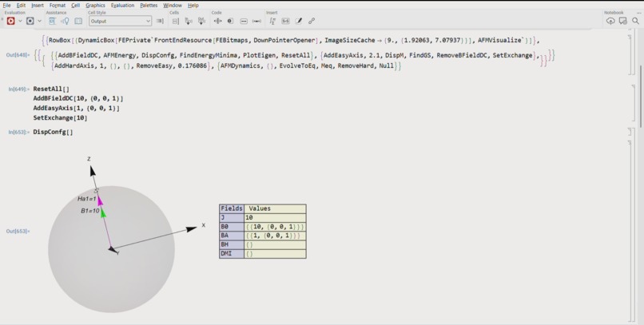Open dropdown arrow beside the Evaluate icon

click(20, 21)
